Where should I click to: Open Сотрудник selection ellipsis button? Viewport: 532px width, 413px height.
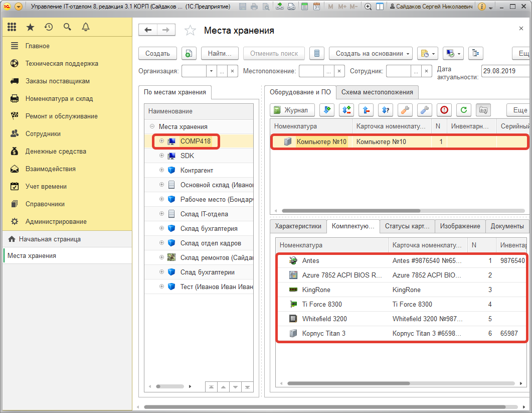click(x=416, y=71)
